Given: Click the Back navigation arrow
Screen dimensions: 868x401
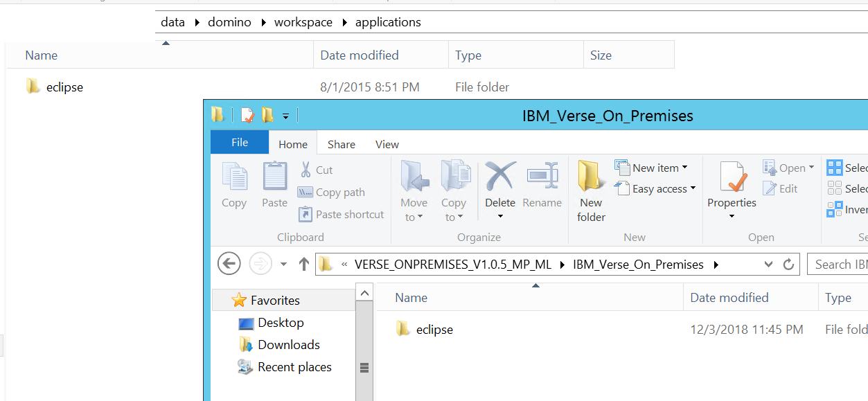Looking at the screenshot, I should pos(229,264).
